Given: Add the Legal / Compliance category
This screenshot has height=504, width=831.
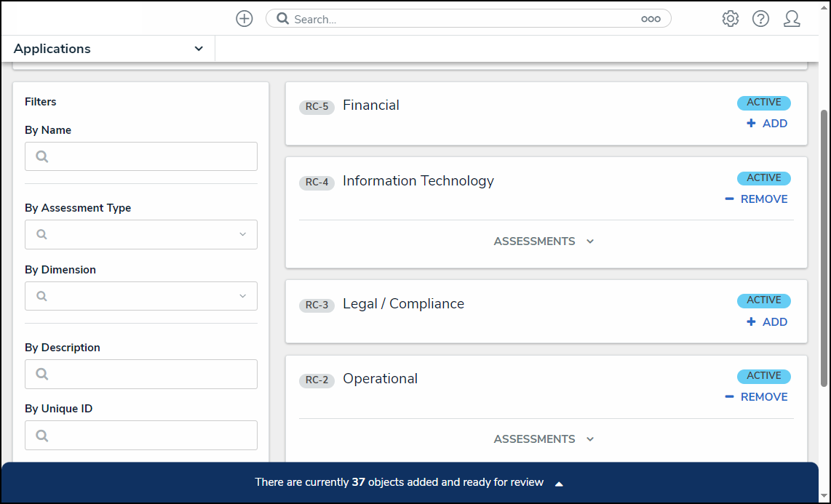Looking at the screenshot, I should point(767,322).
